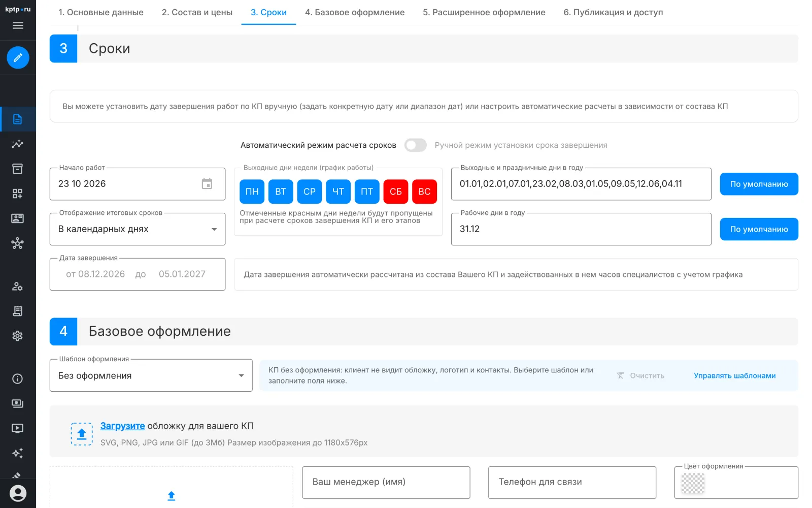Viewport: 812px width, 508px height.
Task: Open the analytics chart sidebar icon
Action: 18,144
